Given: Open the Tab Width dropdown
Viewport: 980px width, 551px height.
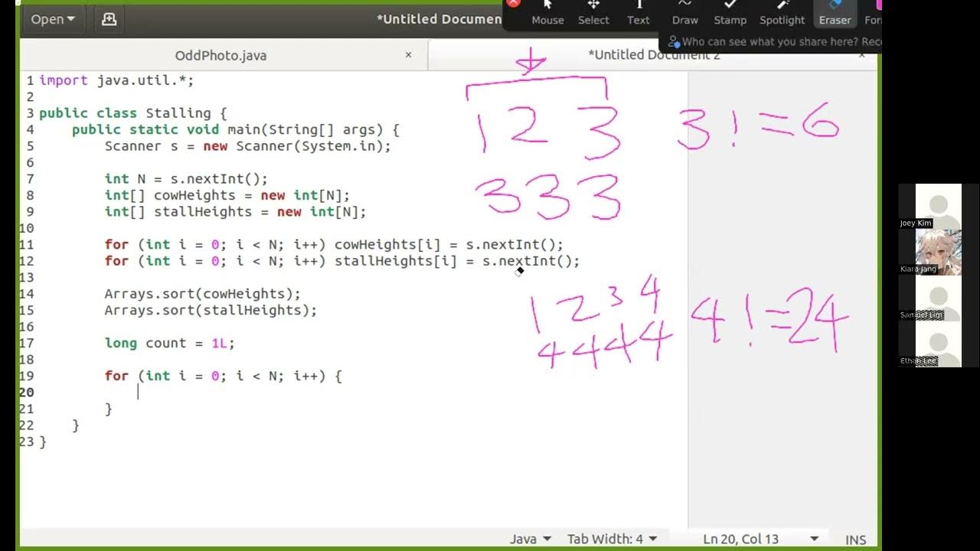Looking at the screenshot, I should 612,539.
